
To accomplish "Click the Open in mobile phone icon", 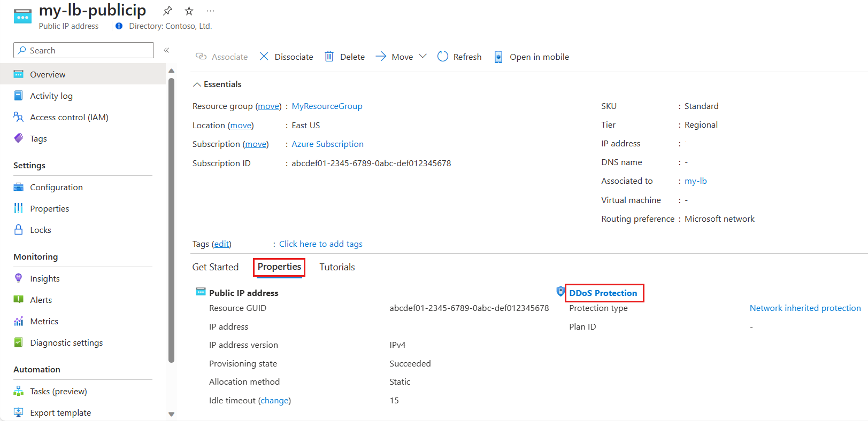I will coord(498,57).
